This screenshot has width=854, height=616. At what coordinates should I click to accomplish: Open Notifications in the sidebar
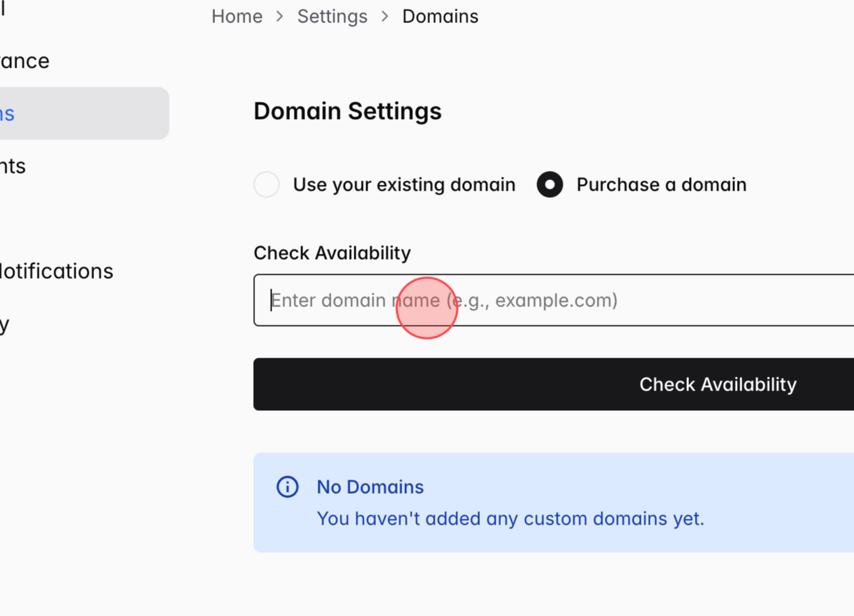click(x=57, y=272)
